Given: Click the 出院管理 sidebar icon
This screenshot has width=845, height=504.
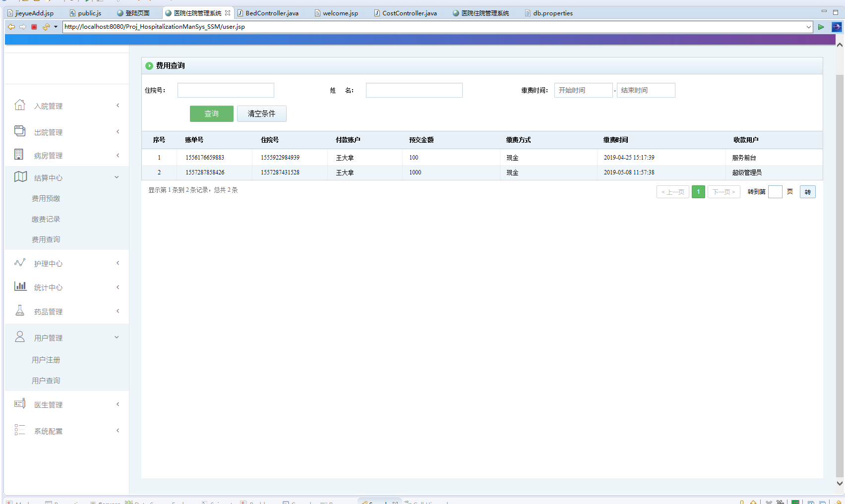Looking at the screenshot, I should pyautogui.click(x=20, y=131).
